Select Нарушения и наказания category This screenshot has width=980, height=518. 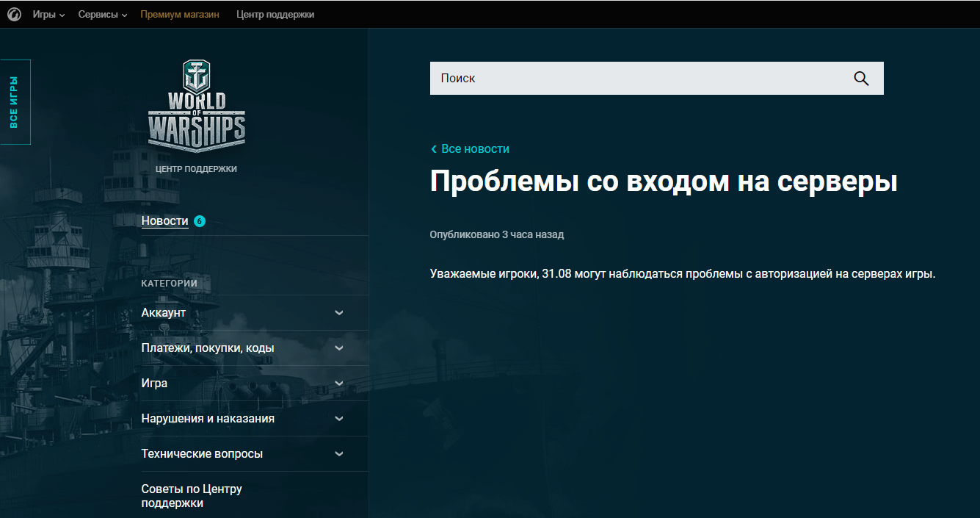[208, 419]
